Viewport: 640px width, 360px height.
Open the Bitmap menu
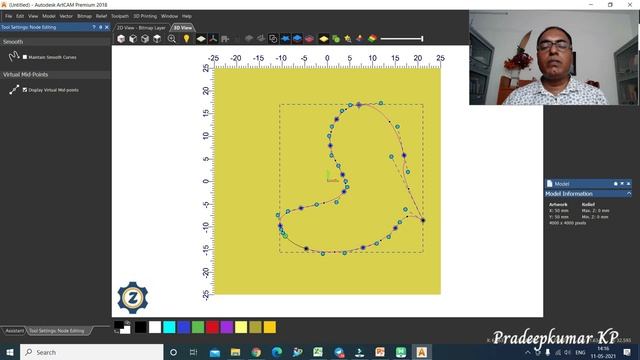pyautogui.click(x=84, y=16)
